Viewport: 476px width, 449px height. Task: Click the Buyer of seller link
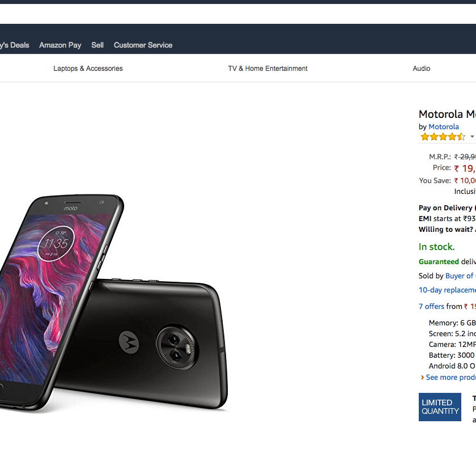(x=460, y=276)
